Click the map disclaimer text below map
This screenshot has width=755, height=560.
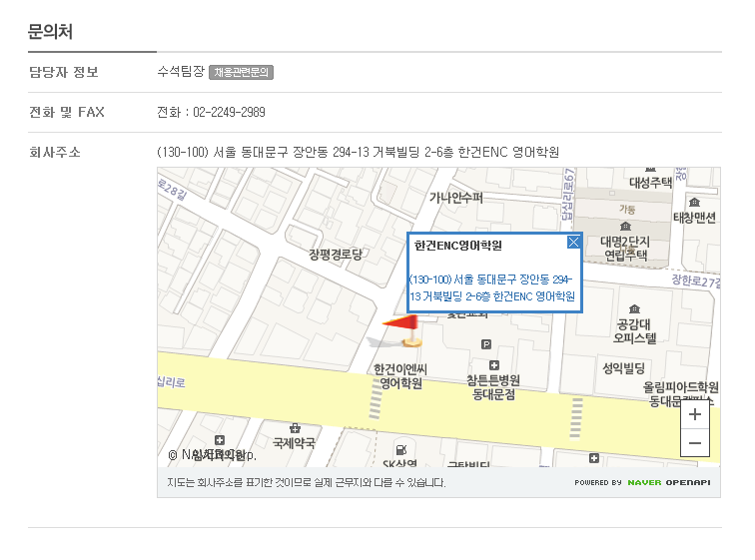coord(307,482)
